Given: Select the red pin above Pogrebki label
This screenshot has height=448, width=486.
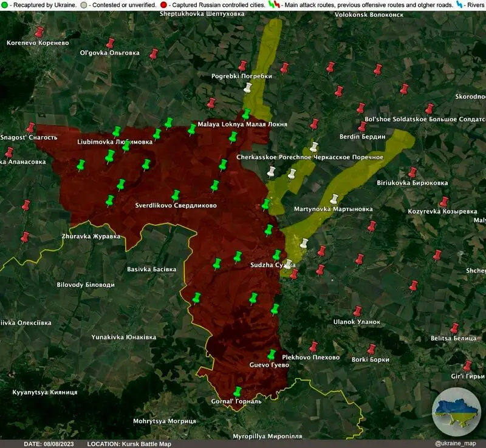Looking at the screenshot, I should tap(242, 66).
